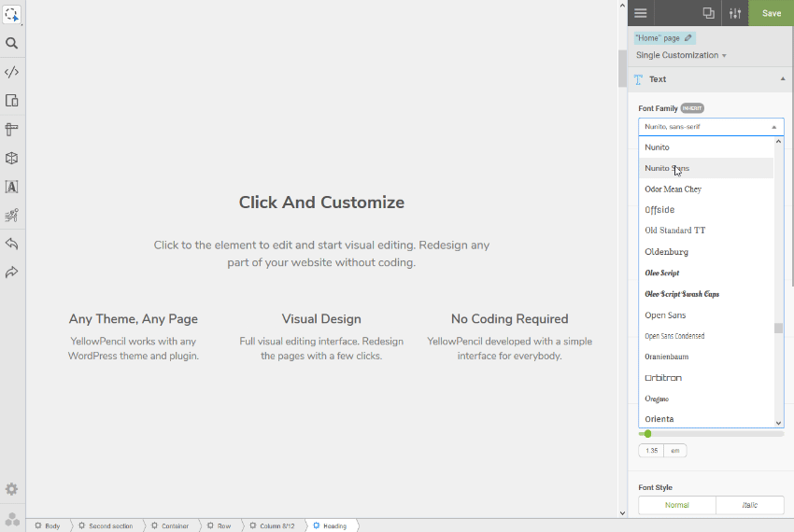Save the customization changes
This screenshot has height=532, width=794.
772,13
